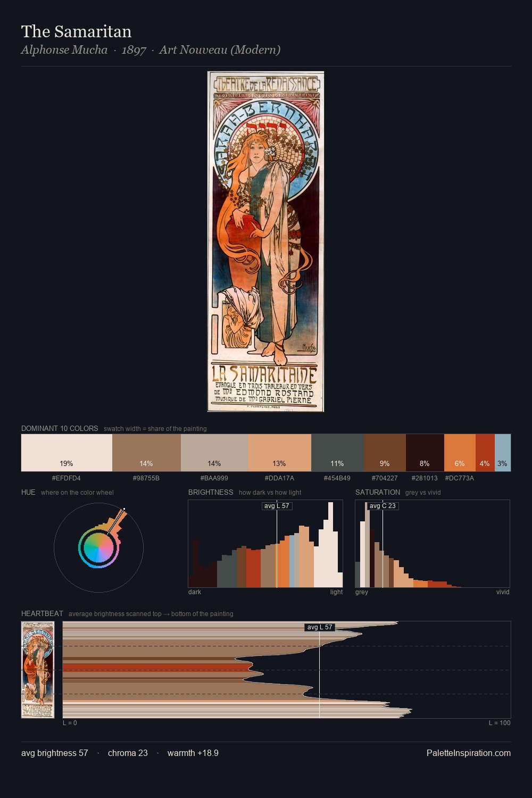Viewport: 532px width, 798px height.
Task: Click the HUE section heading
Action: pyautogui.click(x=28, y=492)
